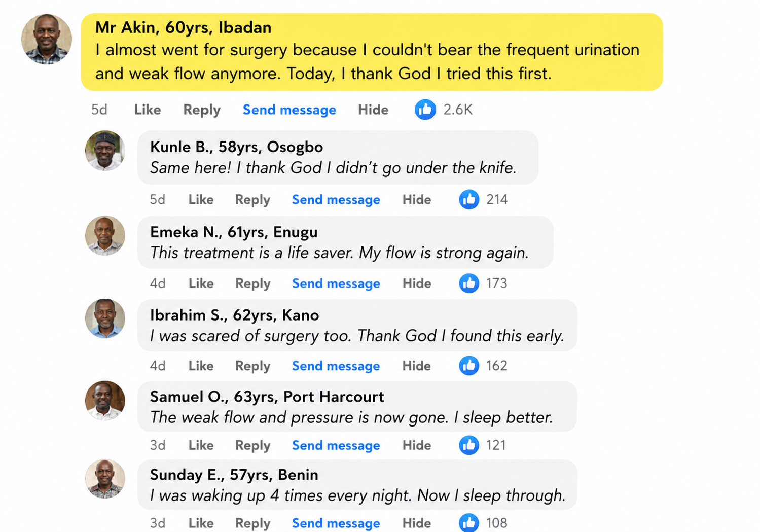
Task: Click the thumbs-up icon beside 214
Action: pyautogui.click(x=469, y=199)
